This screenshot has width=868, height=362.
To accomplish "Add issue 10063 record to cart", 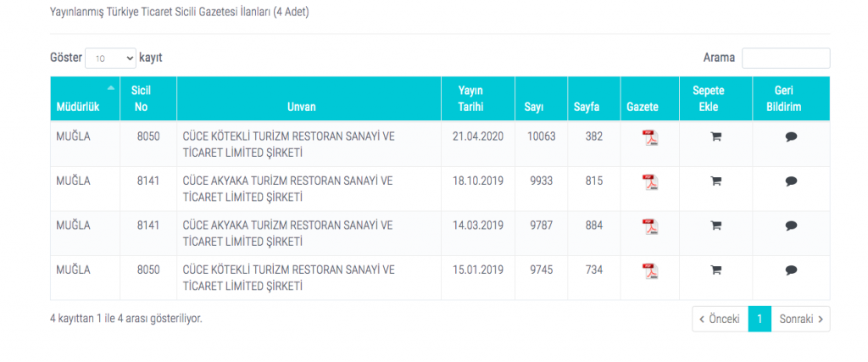I will [715, 137].
